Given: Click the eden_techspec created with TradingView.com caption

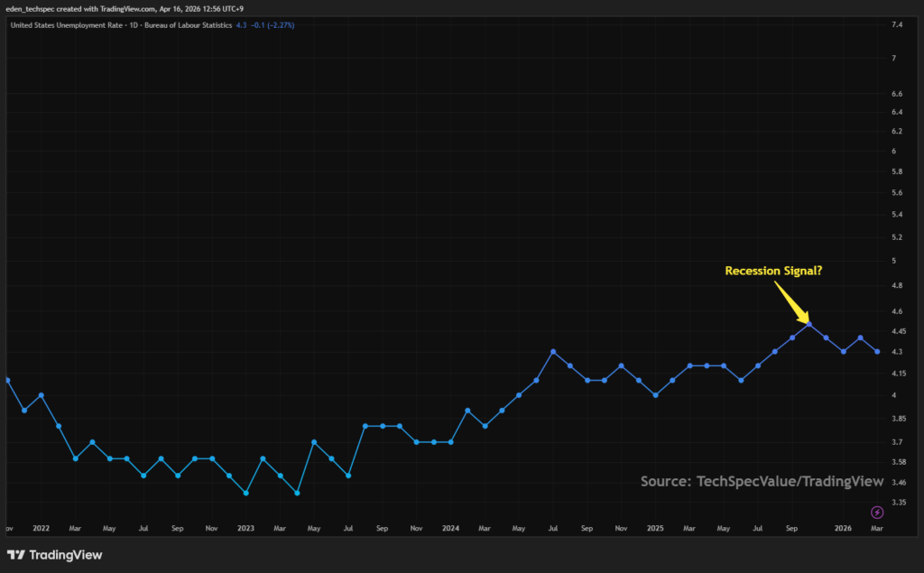Looking at the screenshot, I should coord(125,9).
